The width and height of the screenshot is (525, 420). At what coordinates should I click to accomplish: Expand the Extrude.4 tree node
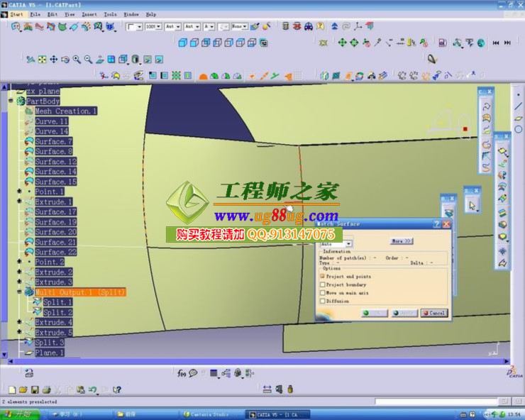tap(19, 322)
